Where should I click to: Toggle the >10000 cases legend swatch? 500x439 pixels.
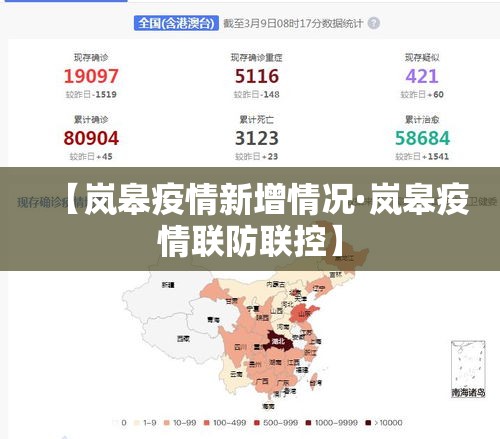tap(368, 423)
